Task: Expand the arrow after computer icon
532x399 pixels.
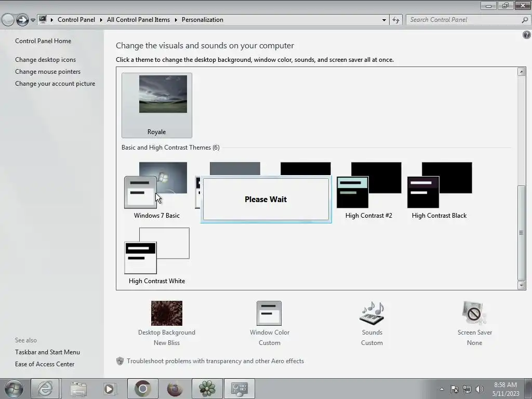Action: [x=52, y=20]
